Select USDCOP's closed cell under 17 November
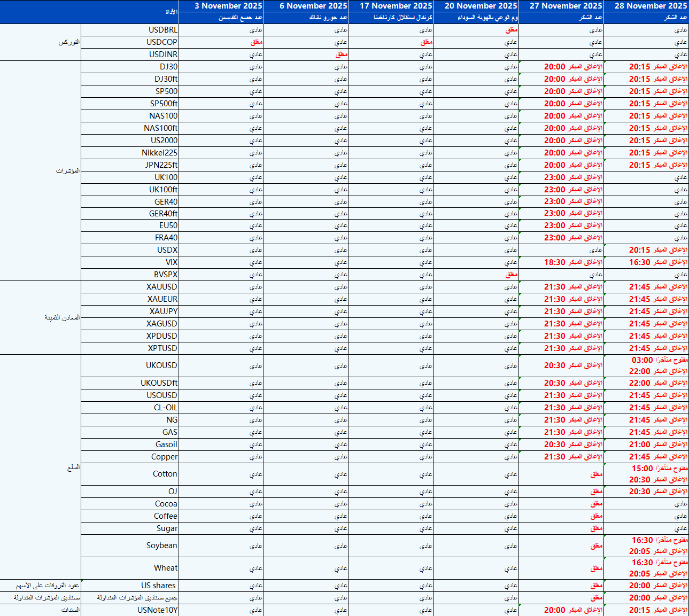689x616 pixels. pyautogui.click(x=426, y=42)
